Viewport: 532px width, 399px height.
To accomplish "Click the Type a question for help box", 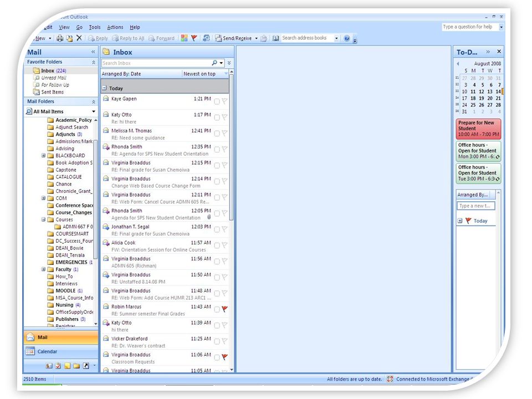I will (x=470, y=27).
